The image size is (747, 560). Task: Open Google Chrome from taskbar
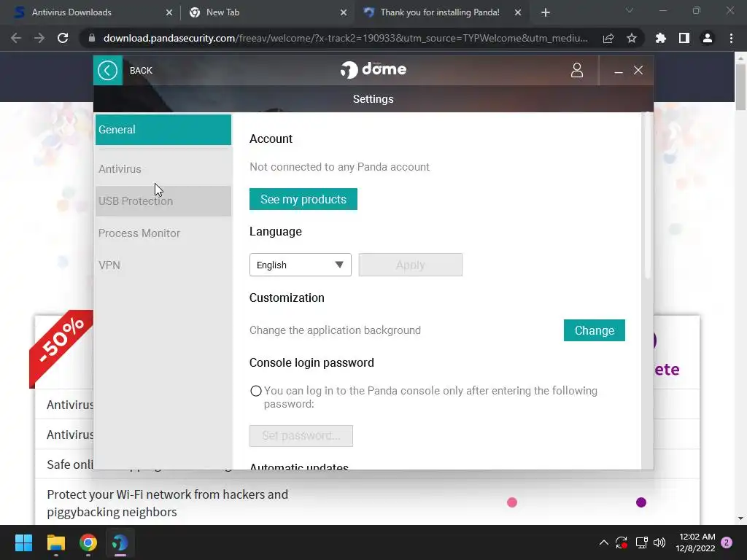88,542
